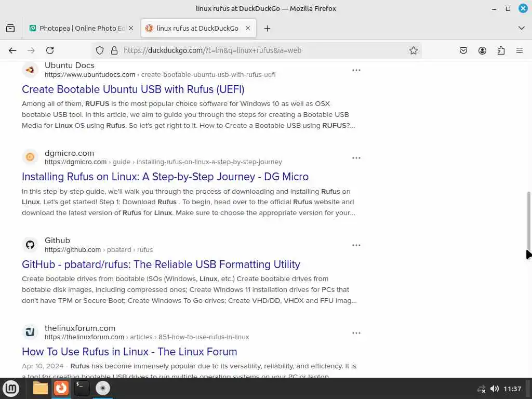Click the forward navigation arrow
Viewport: 532px width, 399px height.
[x=31, y=50]
